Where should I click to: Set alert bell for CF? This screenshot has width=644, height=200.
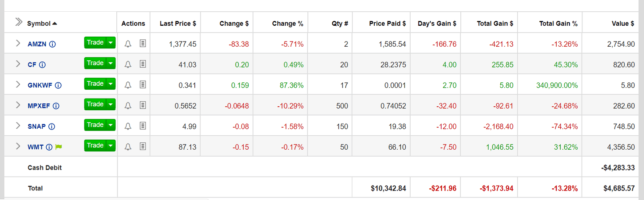(x=128, y=64)
